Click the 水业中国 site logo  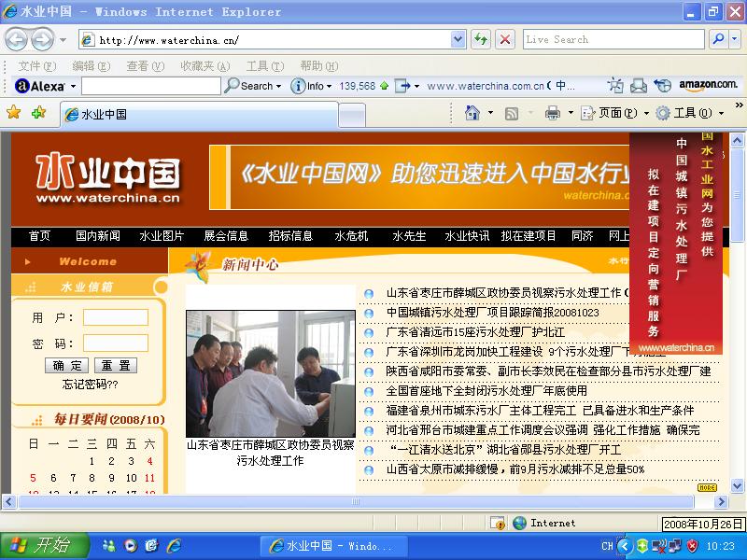108,177
